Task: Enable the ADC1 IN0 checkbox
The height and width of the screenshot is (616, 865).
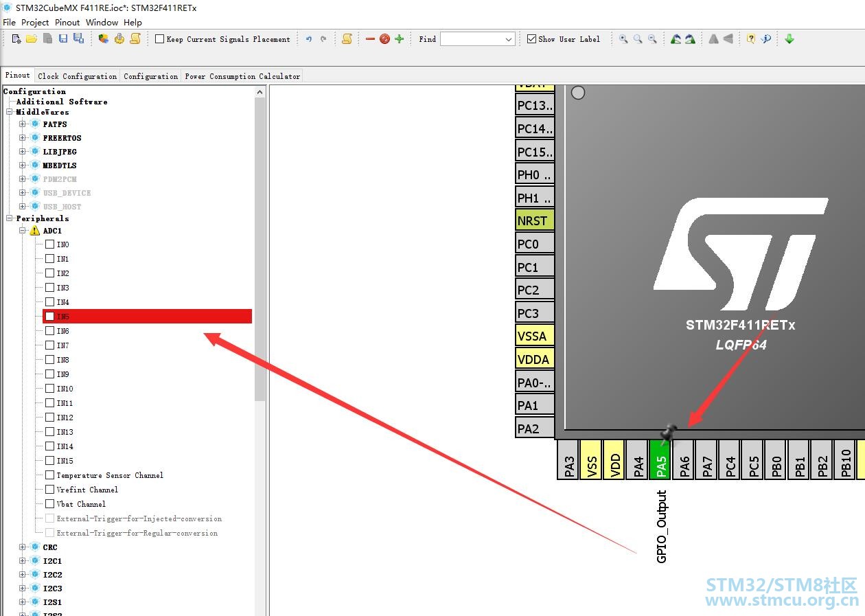Action: point(49,244)
